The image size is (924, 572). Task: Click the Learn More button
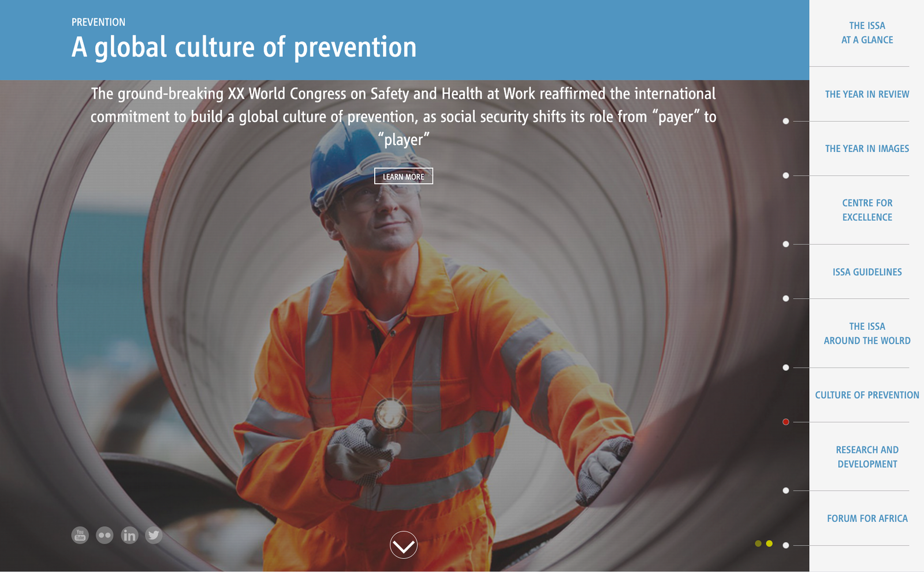pyautogui.click(x=404, y=176)
